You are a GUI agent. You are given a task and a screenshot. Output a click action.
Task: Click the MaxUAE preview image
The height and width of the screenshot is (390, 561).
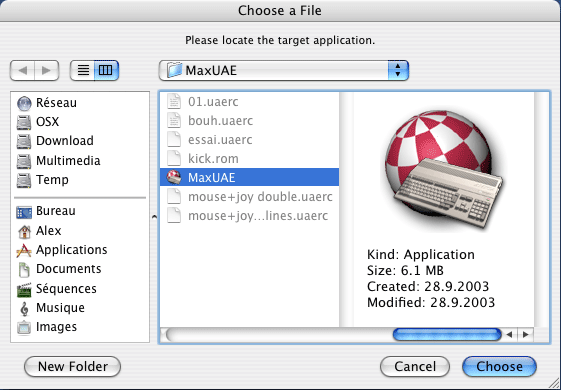click(x=443, y=169)
